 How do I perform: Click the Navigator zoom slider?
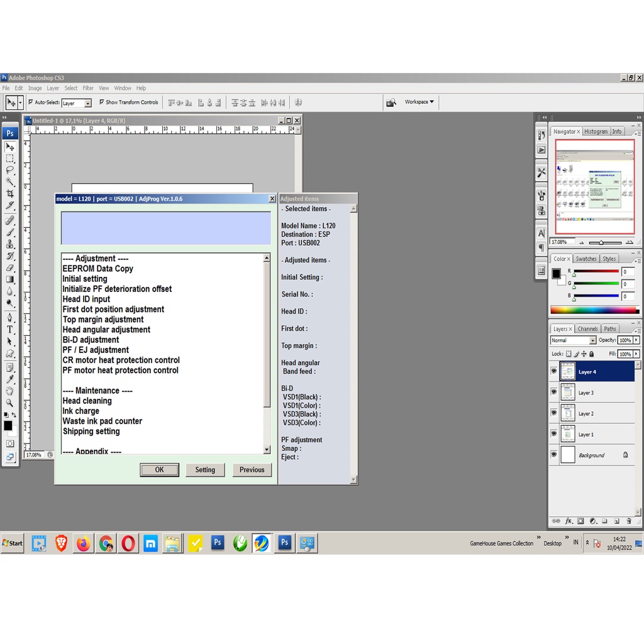605,243
